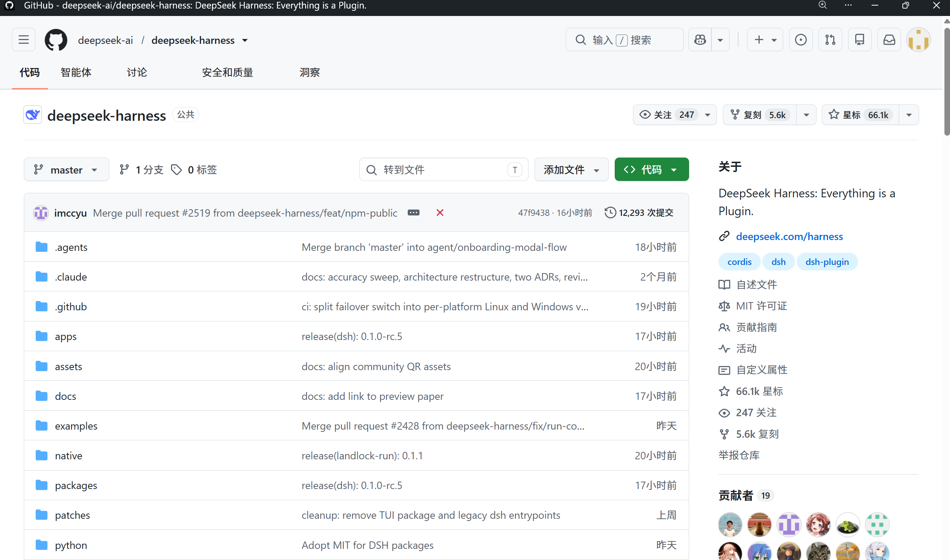Expand the Copilot dropdown arrow
950x560 pixels.
click(720, 40)
